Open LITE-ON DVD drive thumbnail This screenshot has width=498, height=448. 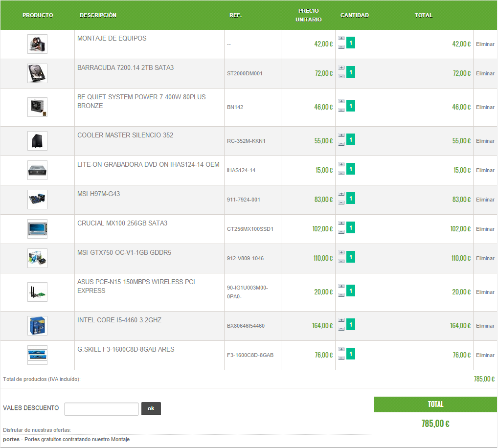click(37, 170)
